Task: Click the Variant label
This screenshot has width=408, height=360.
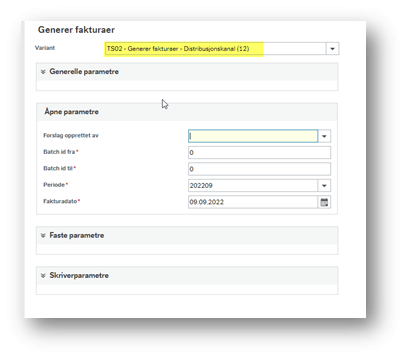Action: [x=45, y=48]
